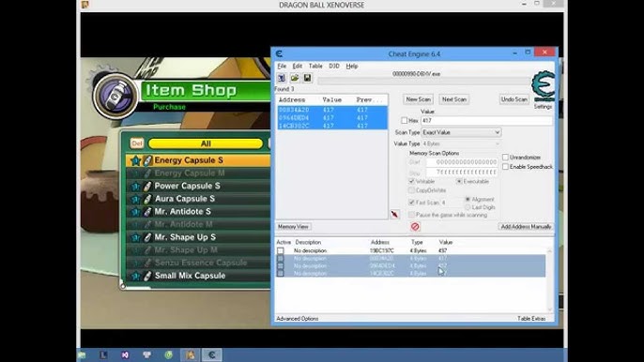644x362 pixels.
Task: Select the found address 14CB302C row
Action: pos(332,126)
